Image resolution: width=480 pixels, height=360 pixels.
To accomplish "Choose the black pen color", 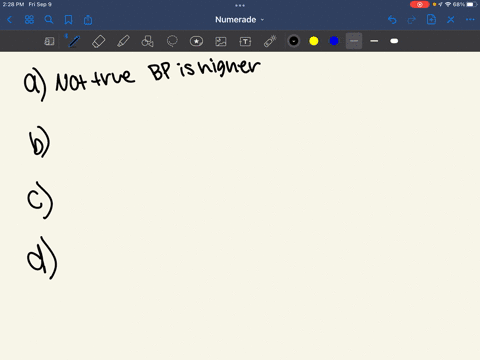I will coord(294,41).
